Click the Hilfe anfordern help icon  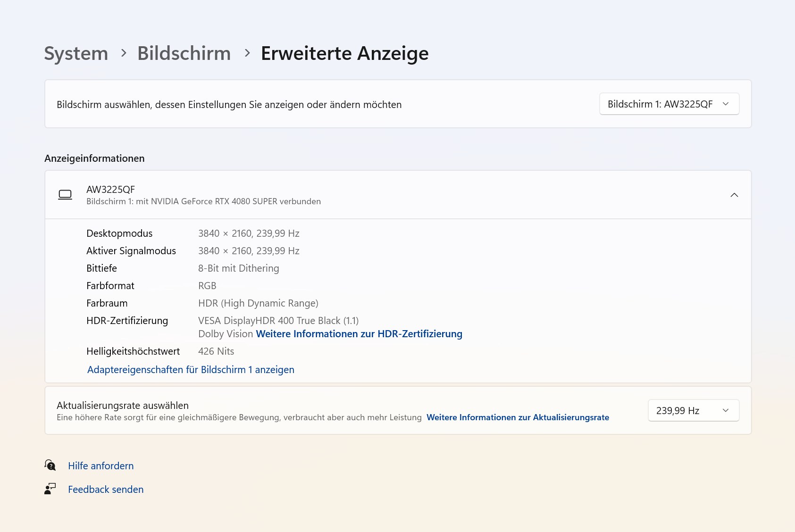50,465
